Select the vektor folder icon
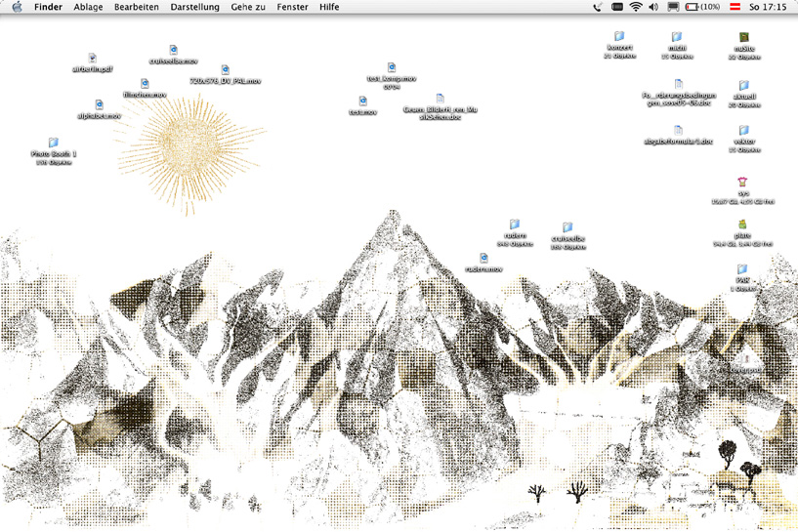 coord(743,131)
